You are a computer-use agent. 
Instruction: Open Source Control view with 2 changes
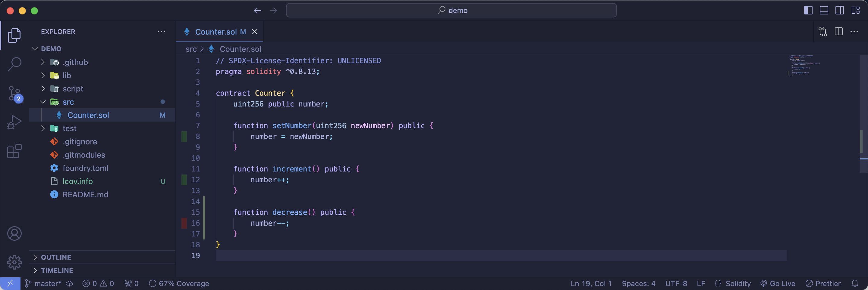click(14, 94)
